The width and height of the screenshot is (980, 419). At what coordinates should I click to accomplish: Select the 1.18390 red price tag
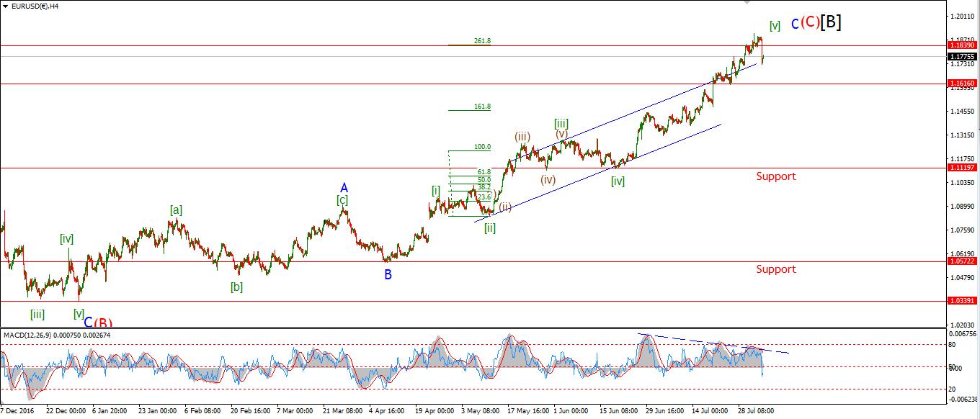click(x=962, y=45)
